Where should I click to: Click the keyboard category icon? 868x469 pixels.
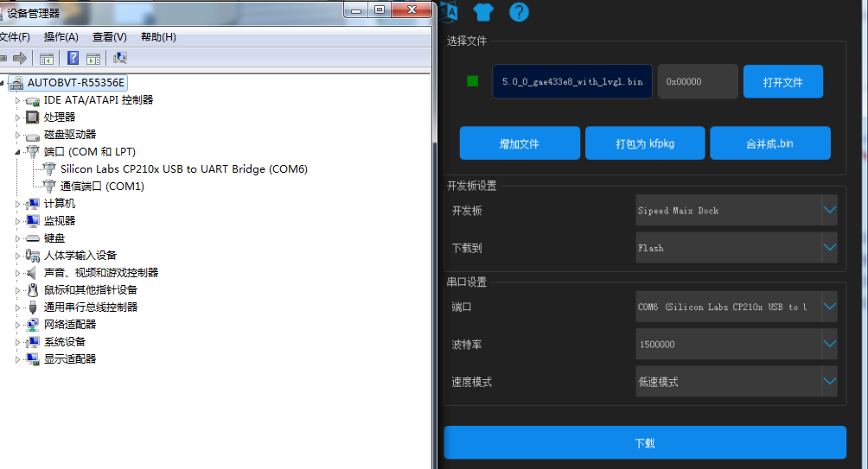(x=33, y=238)
